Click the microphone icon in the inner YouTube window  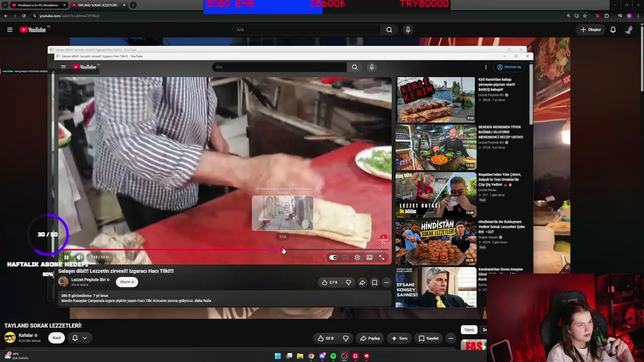(x=372, y=67)
